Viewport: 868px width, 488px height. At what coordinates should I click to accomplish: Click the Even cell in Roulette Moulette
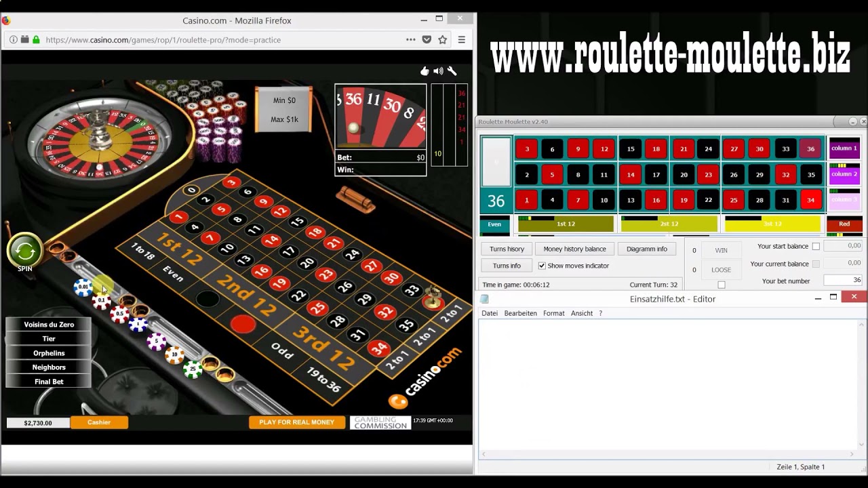pos(494,224)
